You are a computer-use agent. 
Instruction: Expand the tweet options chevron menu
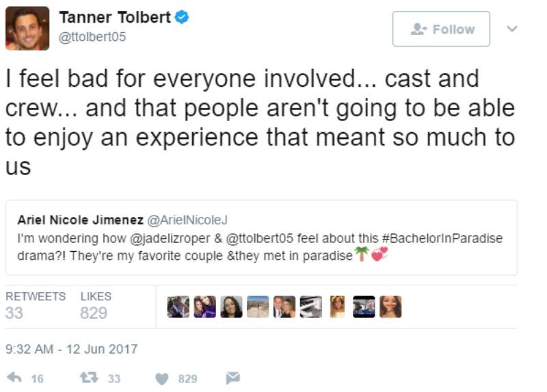click(x=512, y=29)
